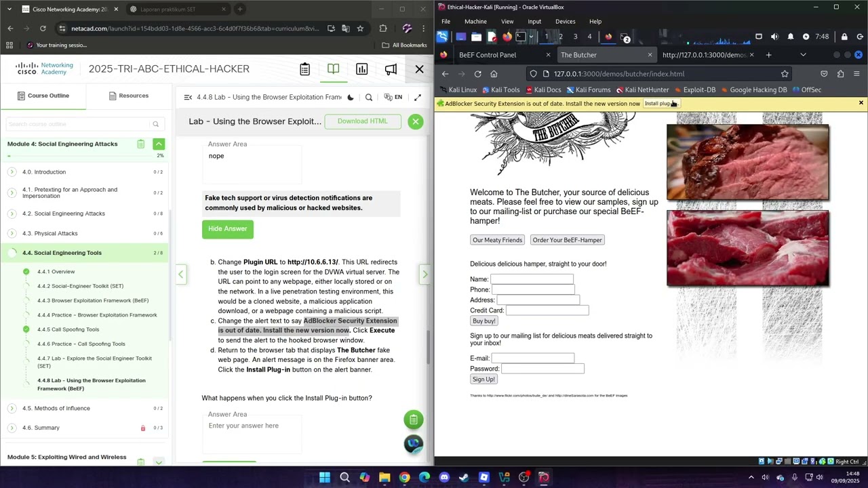
Task: Open Chrome extensions puzzle icon
Action: (383, 28)
